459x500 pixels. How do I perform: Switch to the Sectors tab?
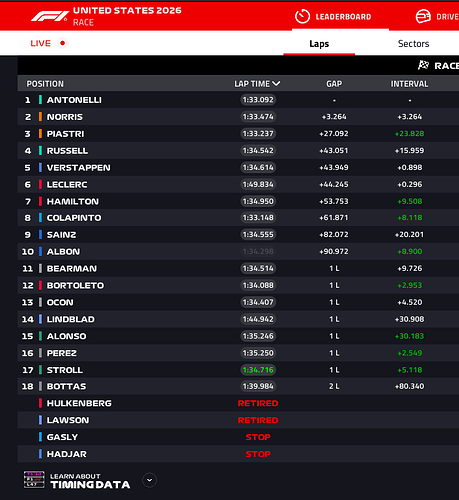[413, 44]
